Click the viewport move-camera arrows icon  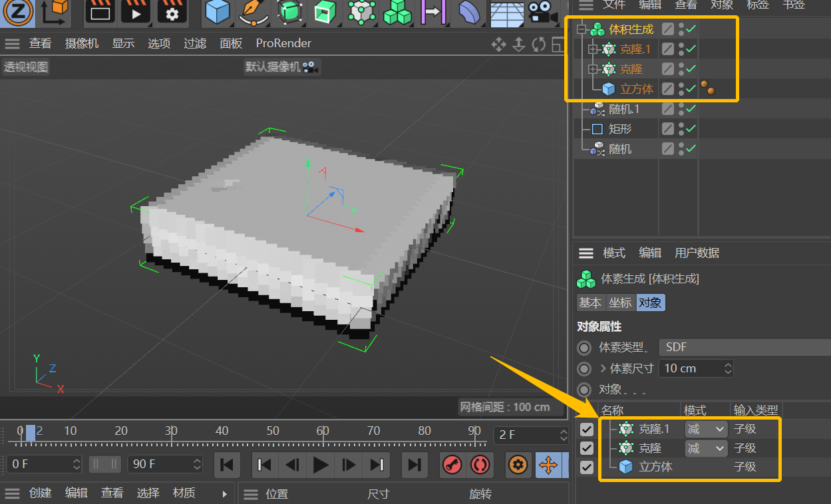click(x=498, y=45)
